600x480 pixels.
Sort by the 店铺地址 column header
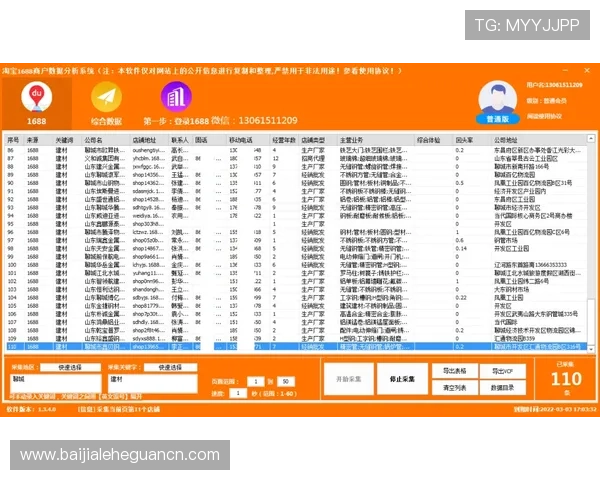(149, 140)
